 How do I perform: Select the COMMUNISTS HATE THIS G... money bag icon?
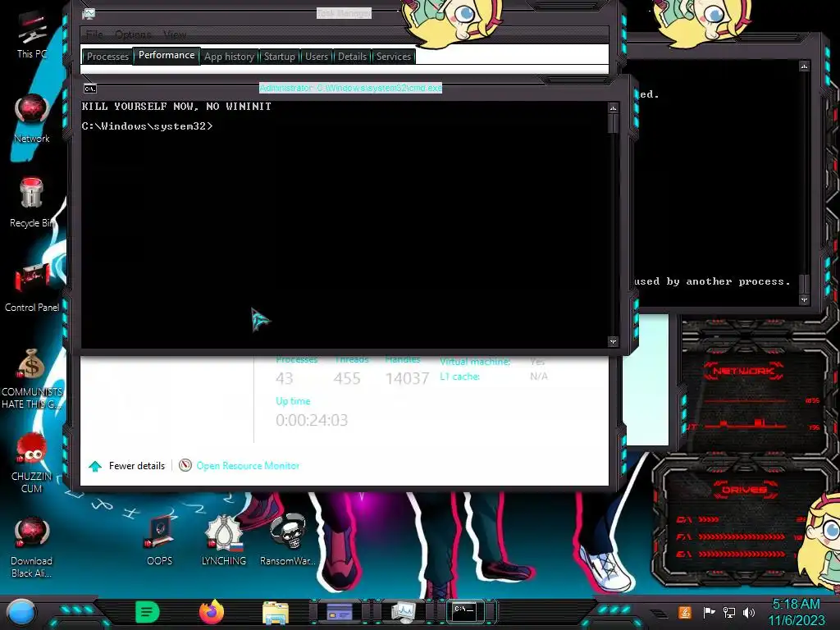click(x=32, y=378)
